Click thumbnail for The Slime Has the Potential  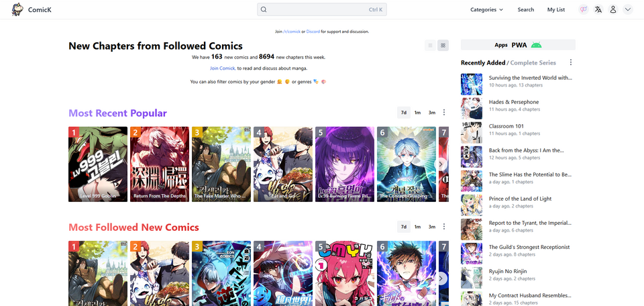[472, 181]
